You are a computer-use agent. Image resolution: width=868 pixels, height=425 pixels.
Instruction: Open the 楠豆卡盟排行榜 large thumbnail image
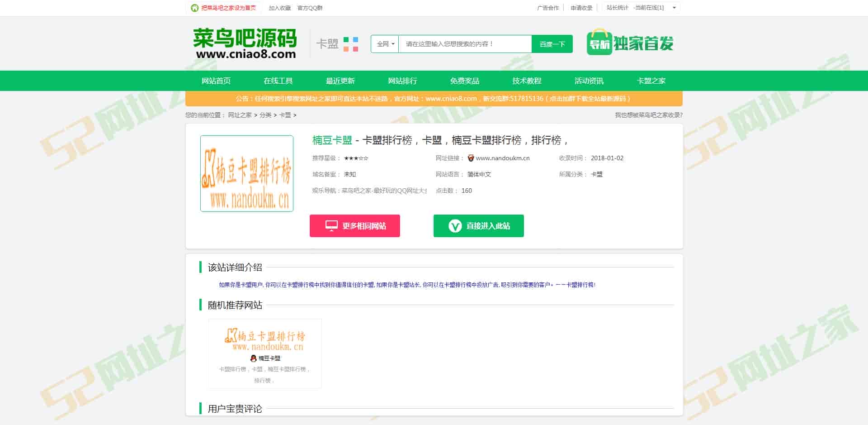[x=247, y=173]
